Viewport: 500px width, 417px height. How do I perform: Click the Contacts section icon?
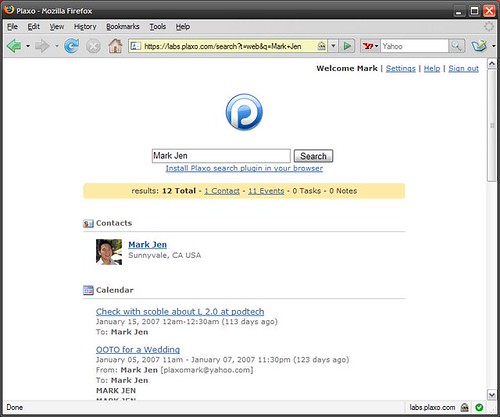tap(88, 223)
